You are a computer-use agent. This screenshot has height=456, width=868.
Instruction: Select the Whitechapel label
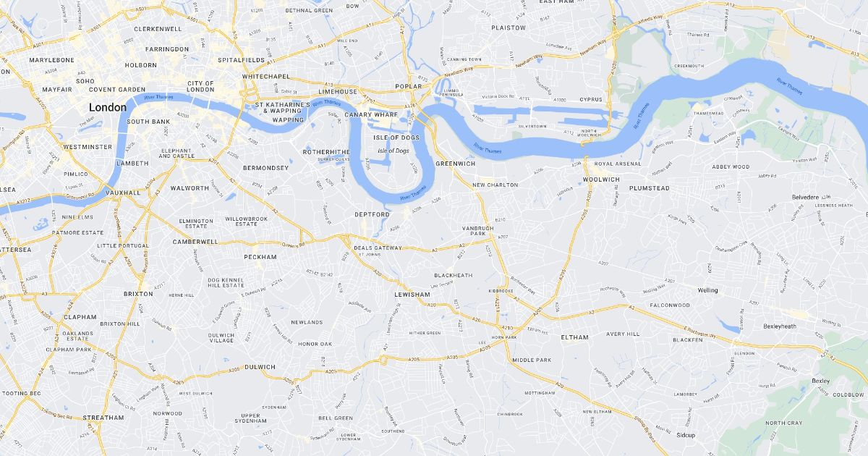[x=266, y=76]
